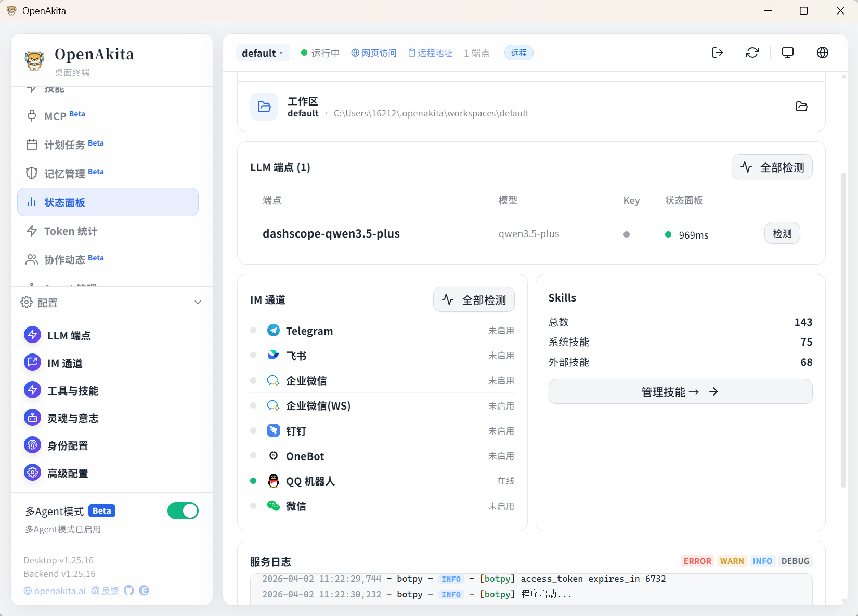Toggle the INFO log level filter

(762, 561)
